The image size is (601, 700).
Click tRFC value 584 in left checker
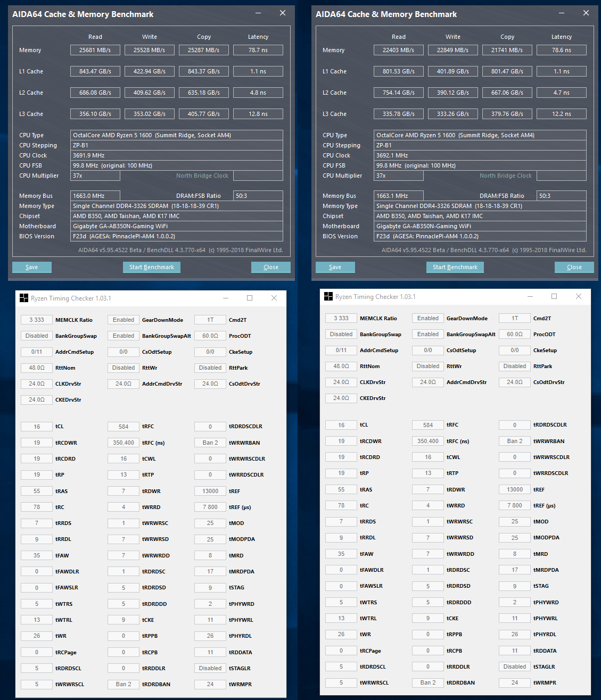124,427
